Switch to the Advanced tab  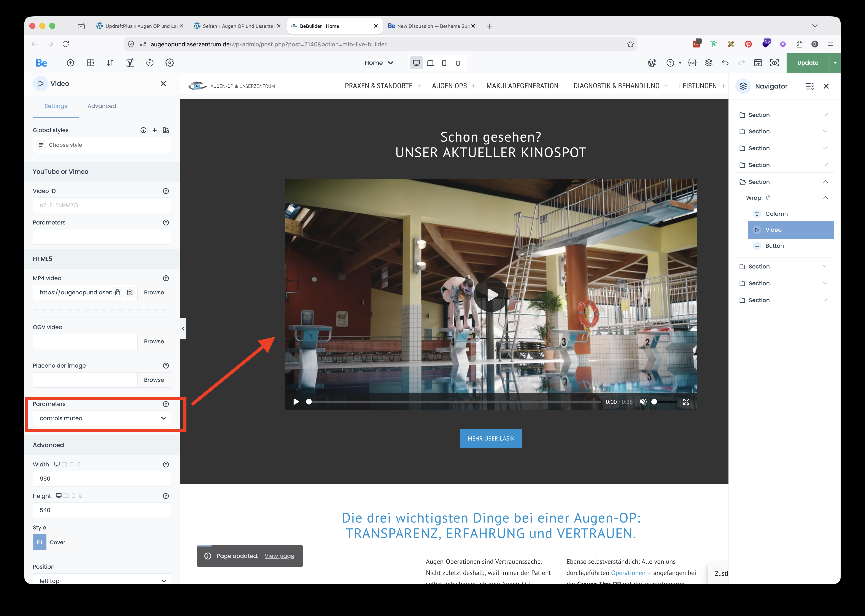102,106
